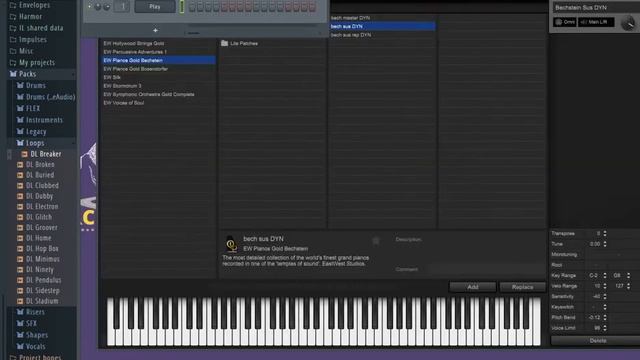Click the Comment input field

click(487, 269)
